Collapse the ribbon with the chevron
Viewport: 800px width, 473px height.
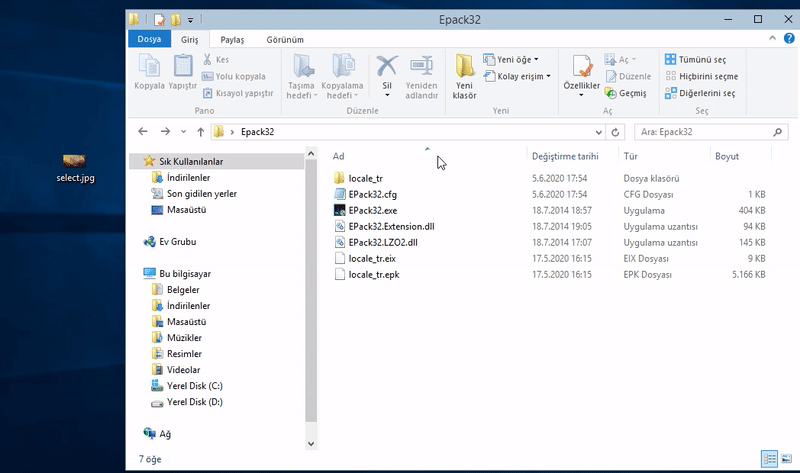(x=772, y=38)
